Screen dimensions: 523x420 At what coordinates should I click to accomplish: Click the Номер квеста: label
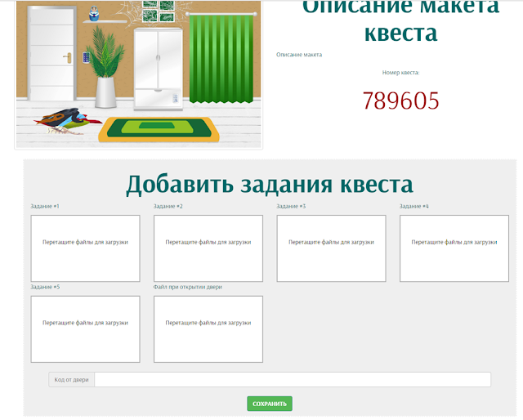[400, 73]
